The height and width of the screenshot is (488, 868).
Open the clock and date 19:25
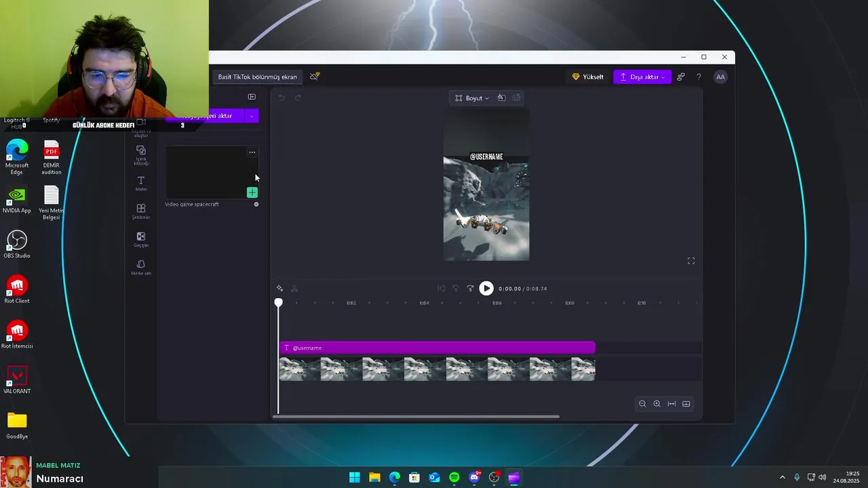[x=846, y=477]
